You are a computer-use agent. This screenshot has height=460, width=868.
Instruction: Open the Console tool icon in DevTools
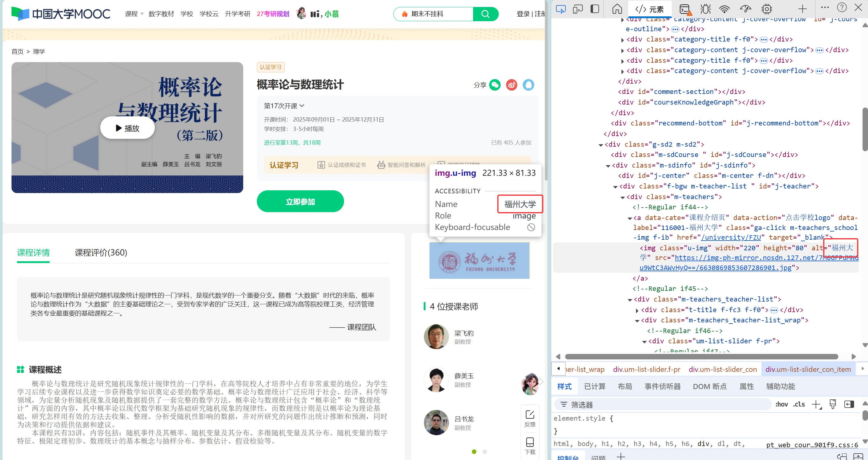coord(685,9)
